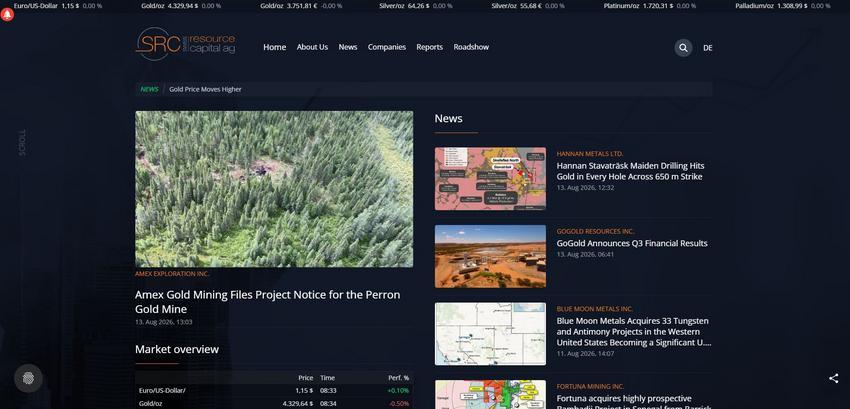Click the HANNAN METALS LTD. company label

click(x=590, y=154)
